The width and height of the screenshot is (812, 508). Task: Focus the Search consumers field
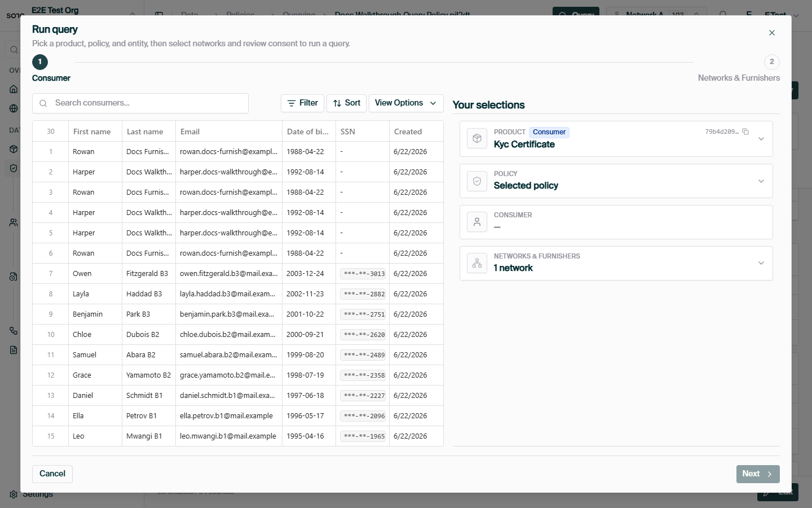click(x=140, y=103)
